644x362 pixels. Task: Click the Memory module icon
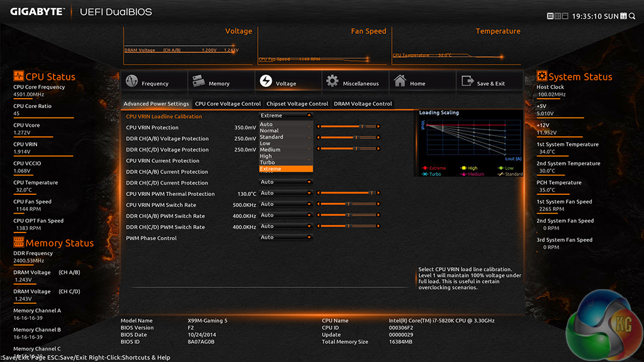[199, 82]
